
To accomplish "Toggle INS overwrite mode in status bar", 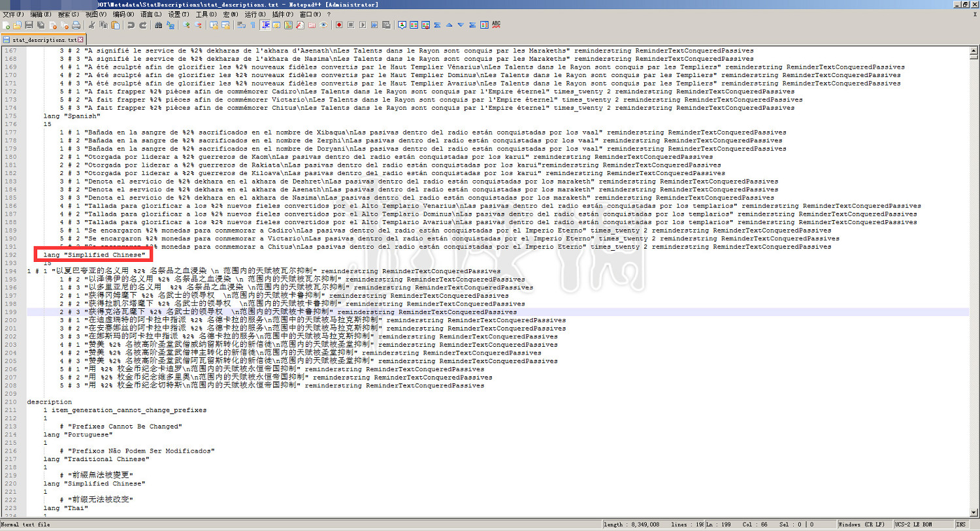I will point(960,524).
